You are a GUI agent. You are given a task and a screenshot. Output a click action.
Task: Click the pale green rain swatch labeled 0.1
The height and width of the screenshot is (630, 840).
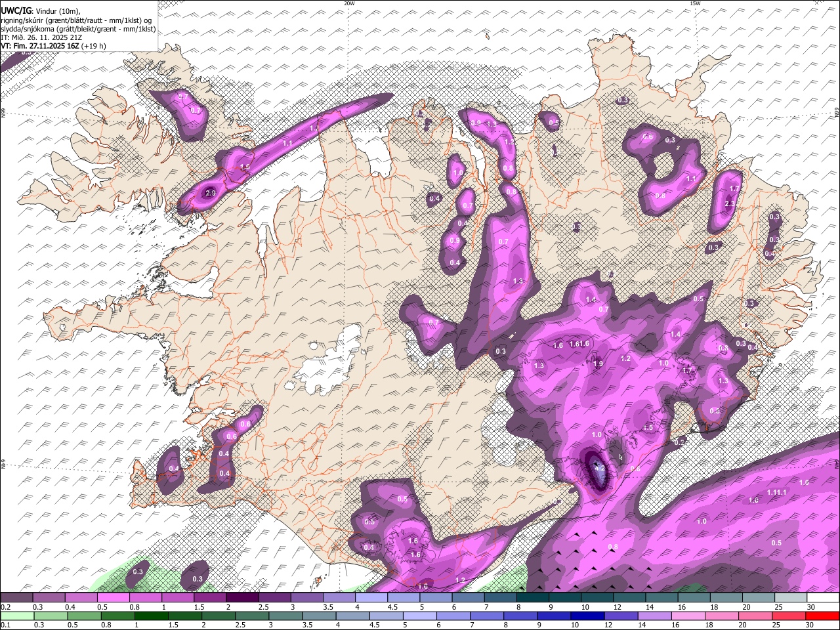[x=18, y=616]
